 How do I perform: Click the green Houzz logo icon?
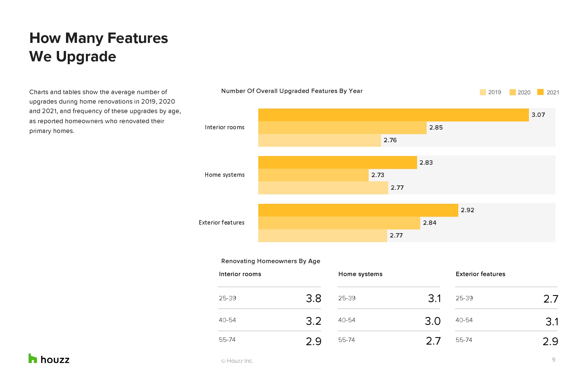(33, 358)
